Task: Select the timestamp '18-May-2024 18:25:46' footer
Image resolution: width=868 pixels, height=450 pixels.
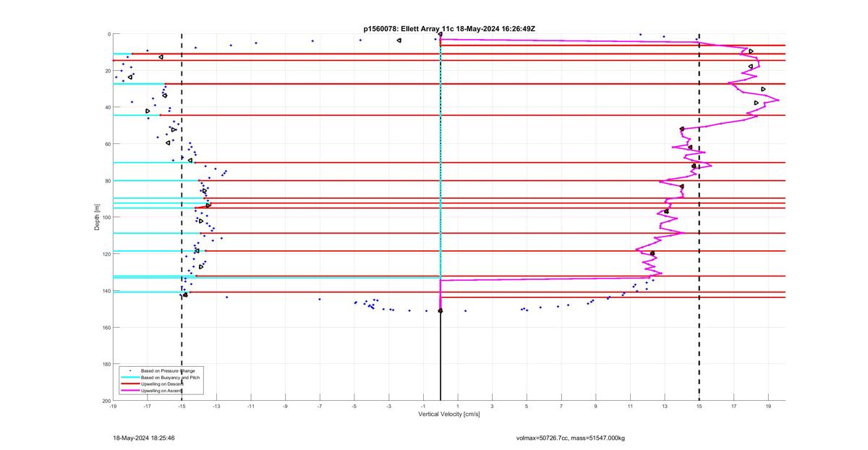Action: tap(144, 438)
